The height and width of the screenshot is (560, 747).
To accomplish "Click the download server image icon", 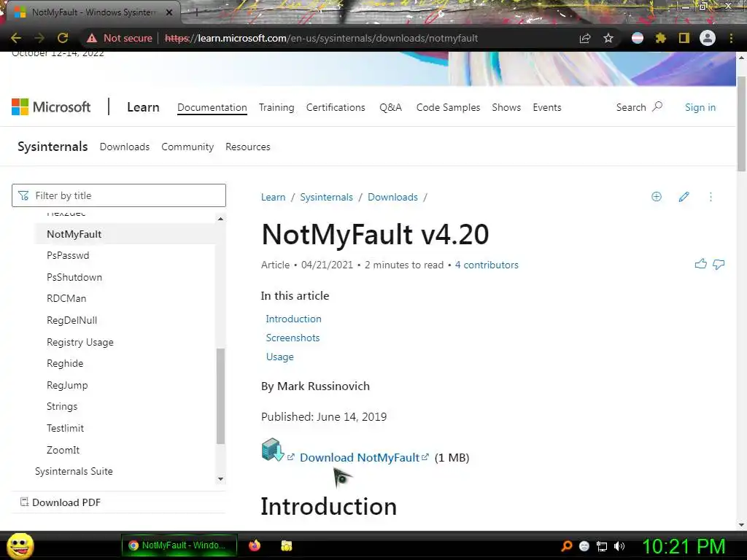I will (273, 450).
